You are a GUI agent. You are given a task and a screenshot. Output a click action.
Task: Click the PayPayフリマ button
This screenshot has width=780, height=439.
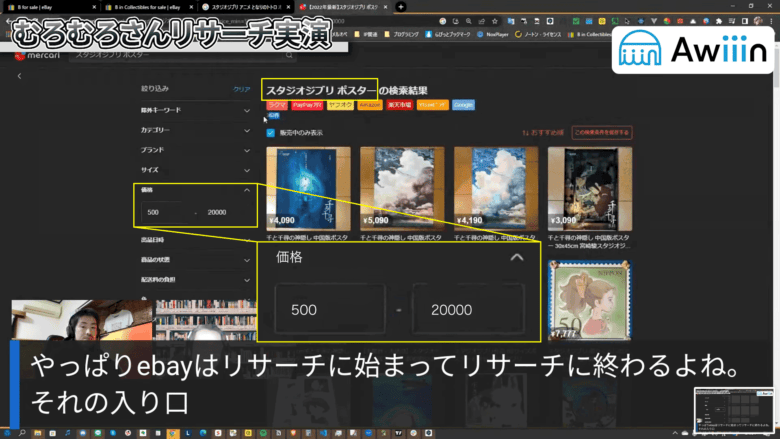click(x=307, y=105)
